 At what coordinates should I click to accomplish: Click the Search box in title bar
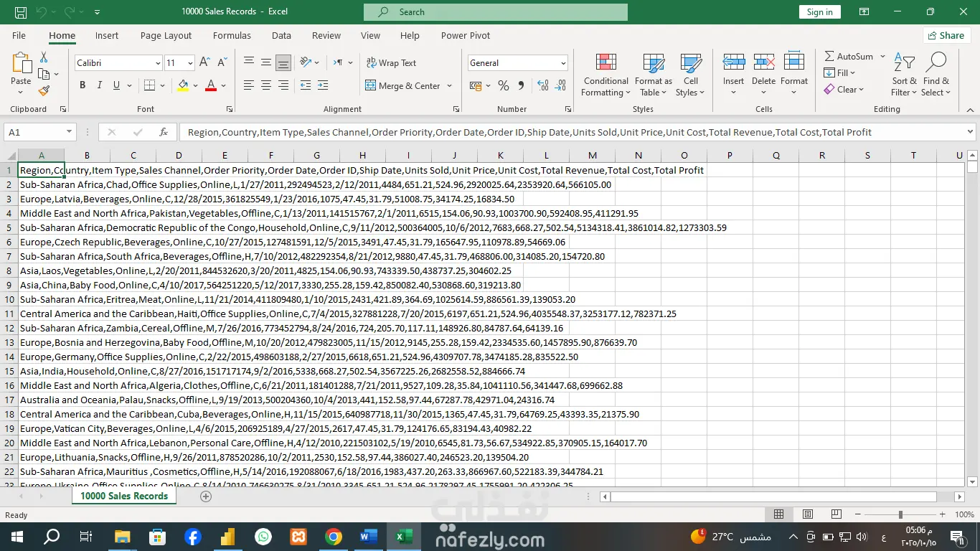tap(495, 12)
